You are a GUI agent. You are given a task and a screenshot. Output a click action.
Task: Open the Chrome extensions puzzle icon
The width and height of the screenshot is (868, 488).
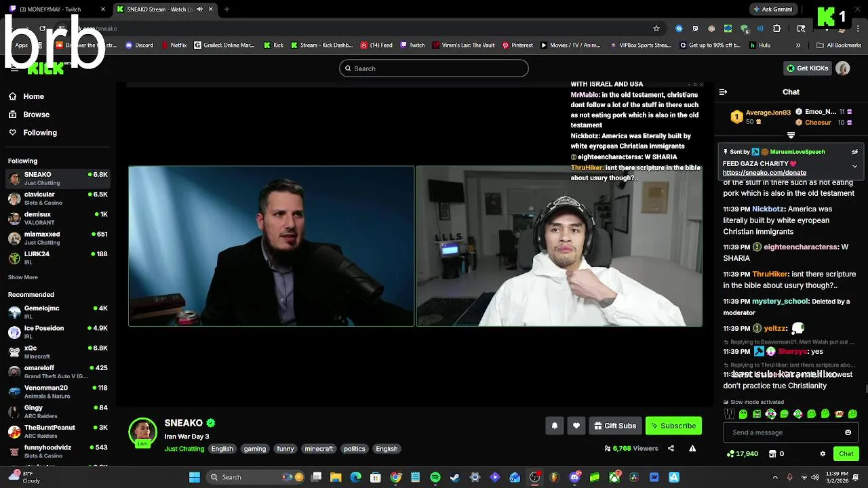777,28
